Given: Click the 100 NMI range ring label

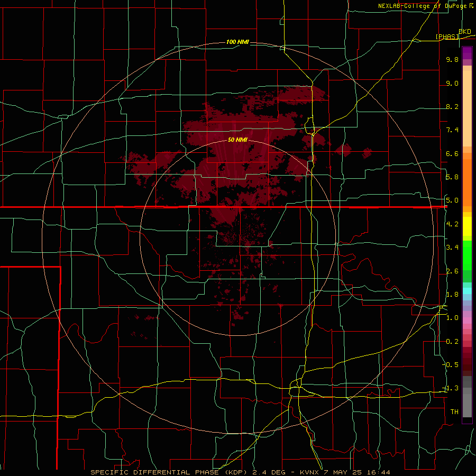Looking at the screenshot, I should coord(237,42).
